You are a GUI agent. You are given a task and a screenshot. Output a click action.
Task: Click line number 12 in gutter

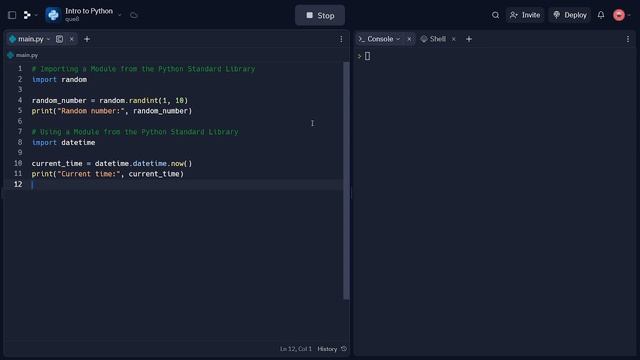[18, 184]
